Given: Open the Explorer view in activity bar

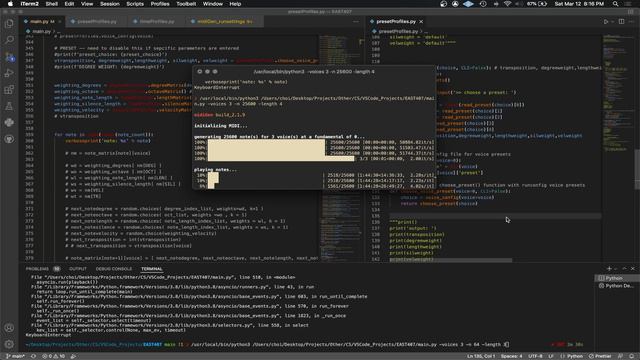Looking at the screenshot, I should tap(9, 24).
